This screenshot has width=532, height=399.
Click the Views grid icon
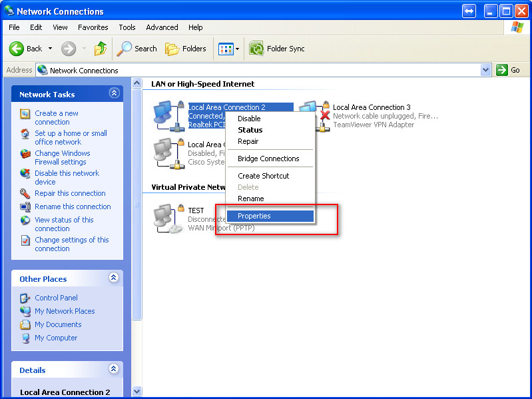tap(226, 49)
